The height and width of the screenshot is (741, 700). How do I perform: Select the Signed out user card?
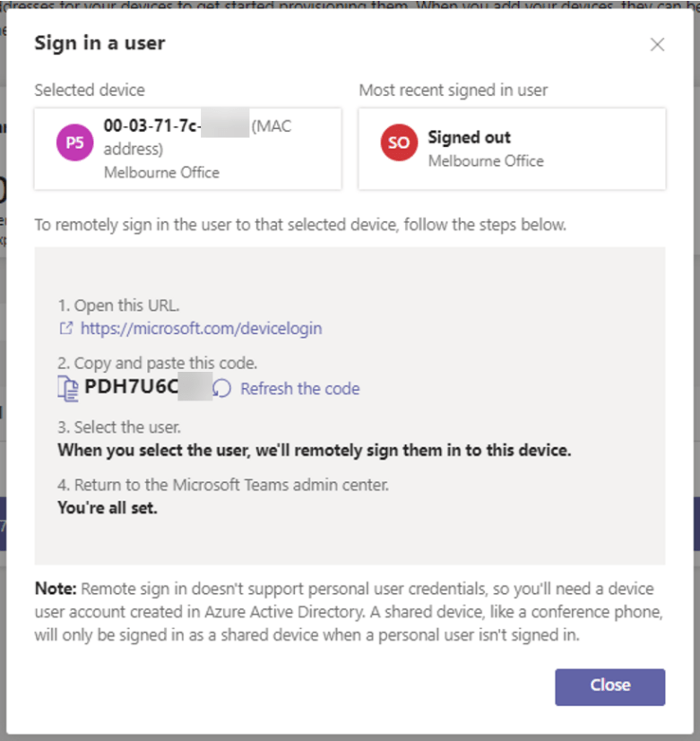coord(511,149)
